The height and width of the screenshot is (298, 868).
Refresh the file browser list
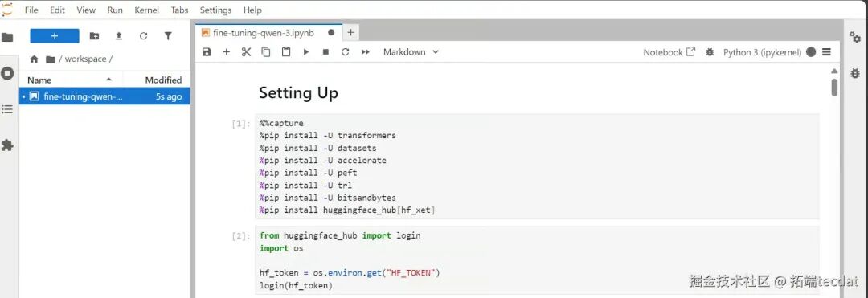click(x=143, y=36)
